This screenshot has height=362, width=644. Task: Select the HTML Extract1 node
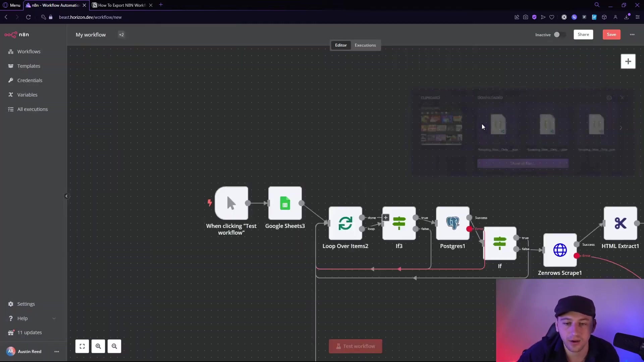click(621, 223)
